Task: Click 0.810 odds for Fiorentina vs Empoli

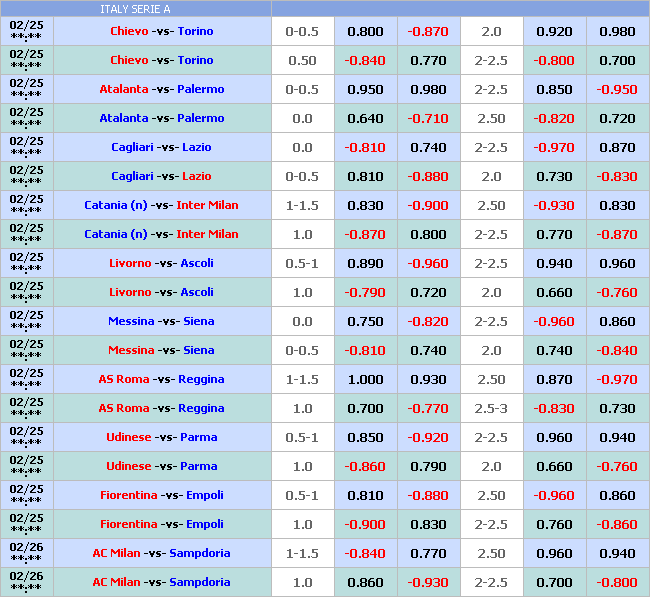Action: point(365,495)
